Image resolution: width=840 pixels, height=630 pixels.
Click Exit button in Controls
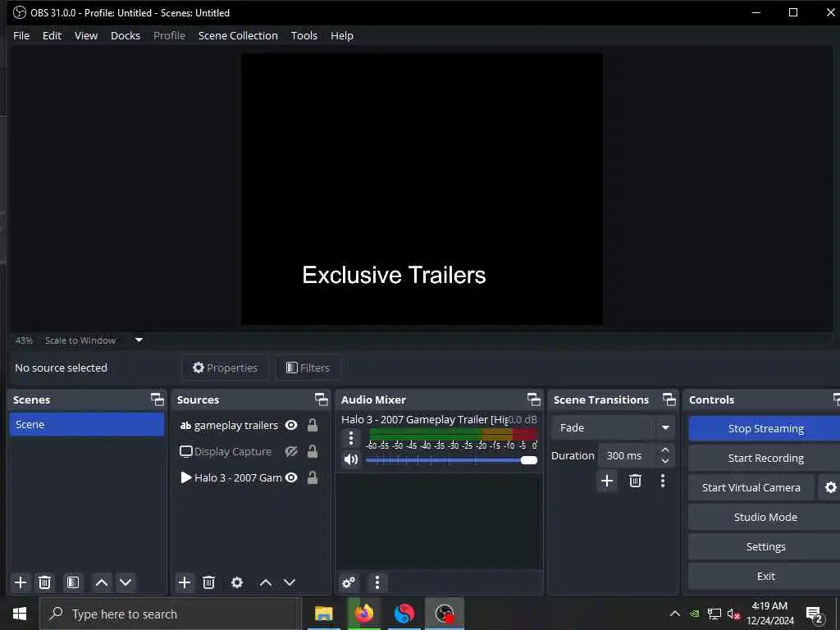coord(765,576)
